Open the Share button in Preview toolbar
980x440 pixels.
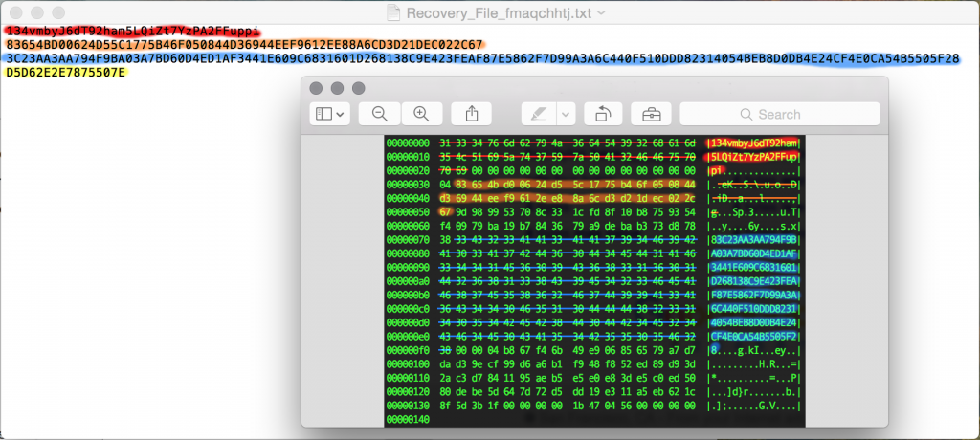tap(472, 114)
